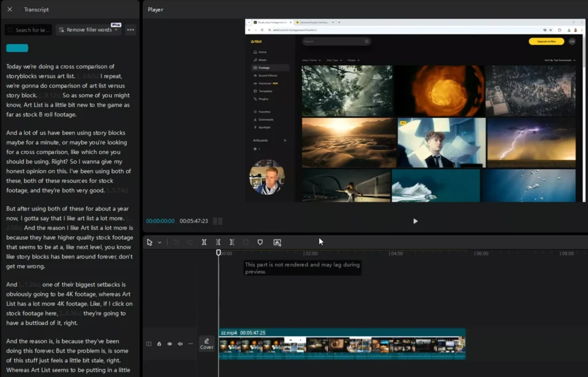Open the mask tool in the timeline toolbar
The image size is (588, 377).
pyautogui.click(x=260, y=242)
